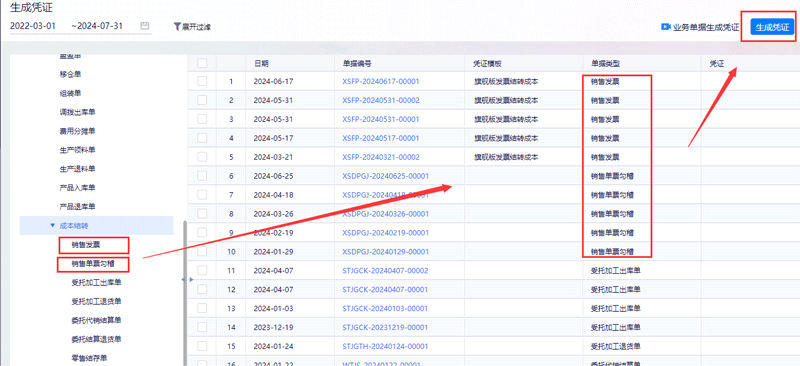Image resolution: width=800 pixels, height=366 pixels.
Task: Click date cell 2023-12-19 in row 14
Action: (x=273, y=327)
